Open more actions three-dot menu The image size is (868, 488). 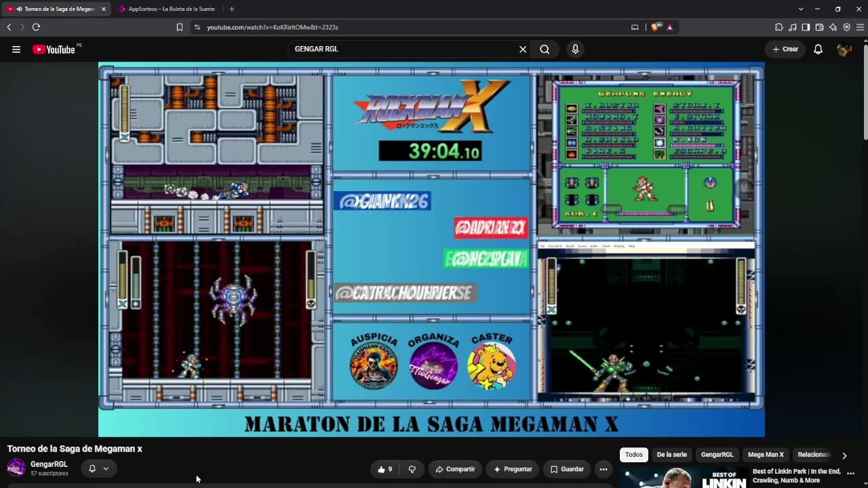(604, 469)
